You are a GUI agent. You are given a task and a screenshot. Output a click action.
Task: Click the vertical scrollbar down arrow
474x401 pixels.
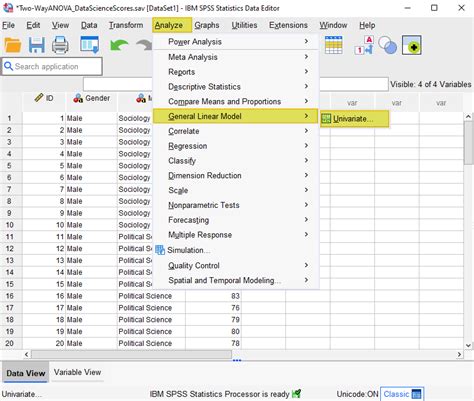click(x=468, y=346)
